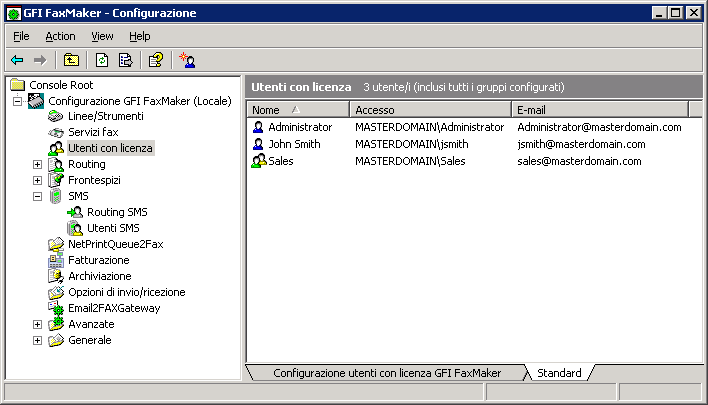Screen dimensions: 708x405
Task: Expand the Frontespizi tree node
Action: (37, 181)
